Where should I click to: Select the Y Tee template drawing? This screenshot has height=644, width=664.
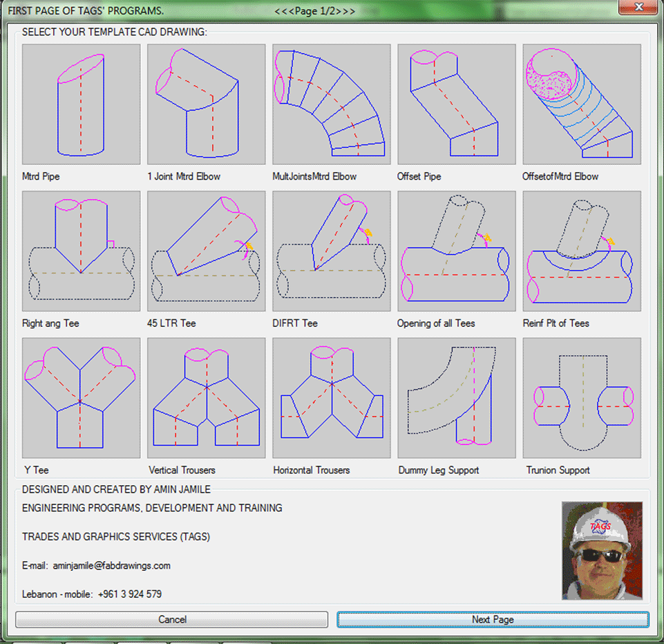click(81, 398)
